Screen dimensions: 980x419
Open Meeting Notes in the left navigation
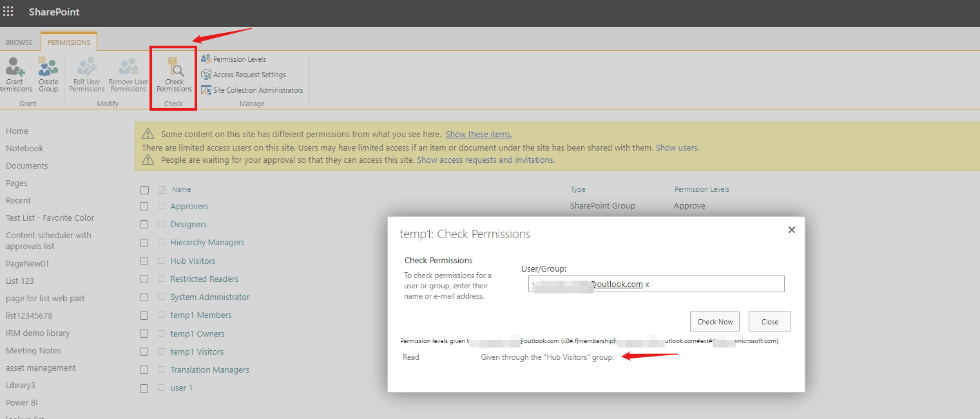[34, 351]
